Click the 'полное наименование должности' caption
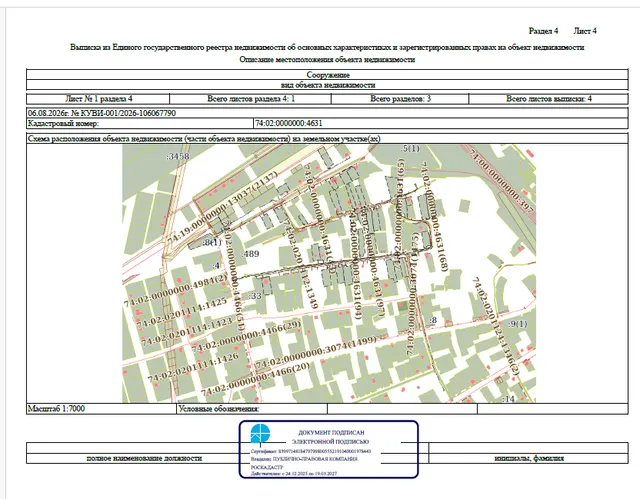The height and width of the screenshot is (499, 640). pos(144,458)
